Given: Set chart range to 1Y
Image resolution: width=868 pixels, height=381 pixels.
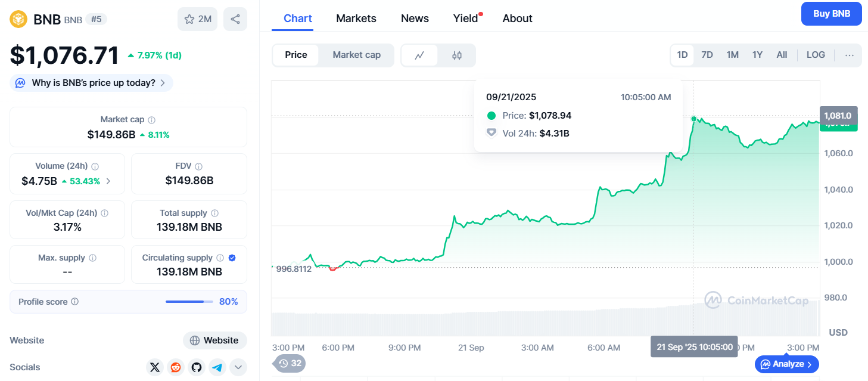Looking at the screenshot, I should point(757,55).
